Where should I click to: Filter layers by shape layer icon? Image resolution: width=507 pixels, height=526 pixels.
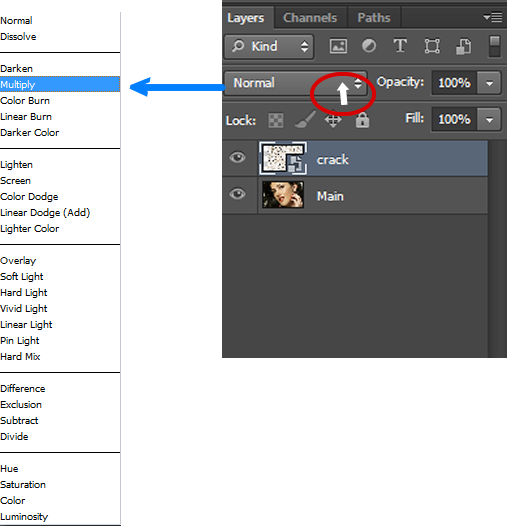(x=432, y=46)
